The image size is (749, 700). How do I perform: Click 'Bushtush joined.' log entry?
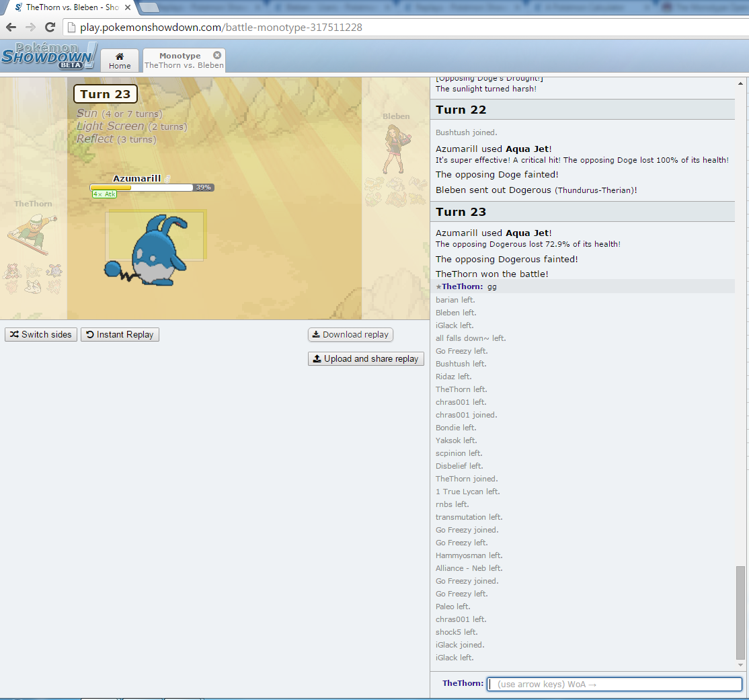(x=466, y=132)
